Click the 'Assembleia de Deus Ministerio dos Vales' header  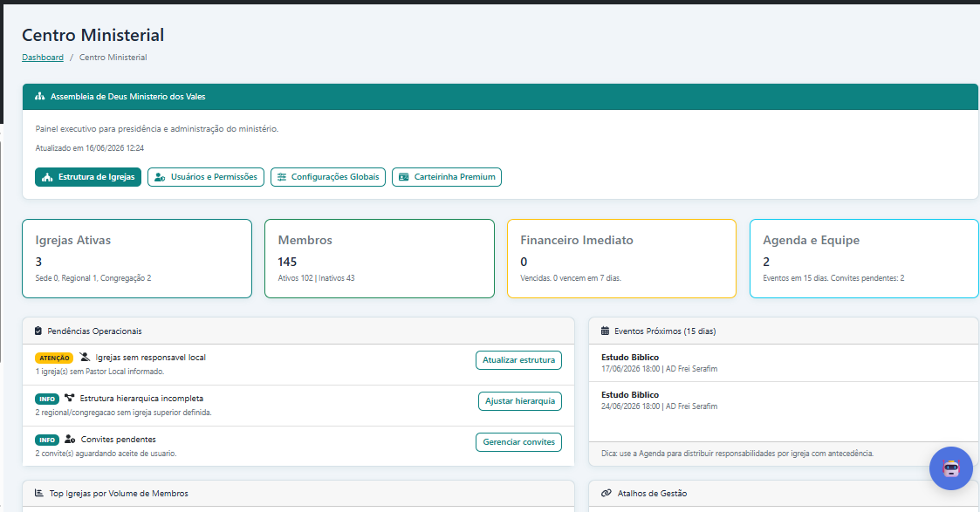[128, 97]
